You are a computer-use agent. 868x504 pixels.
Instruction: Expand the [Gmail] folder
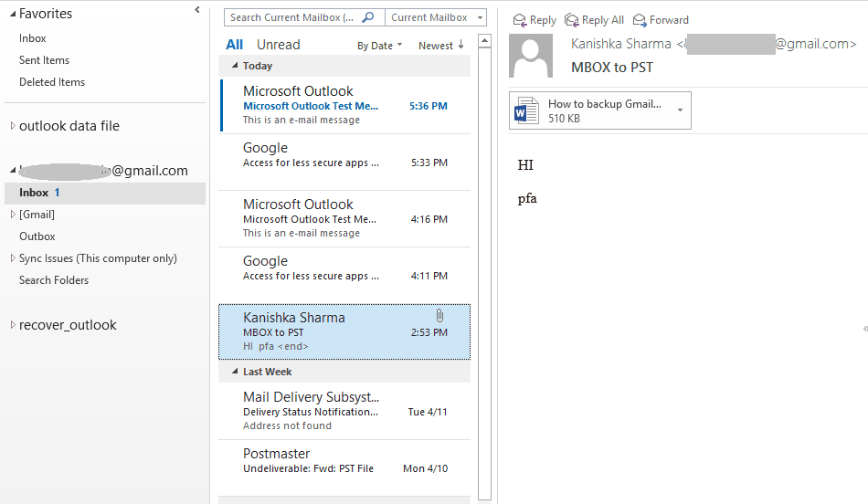coord(13,214)
